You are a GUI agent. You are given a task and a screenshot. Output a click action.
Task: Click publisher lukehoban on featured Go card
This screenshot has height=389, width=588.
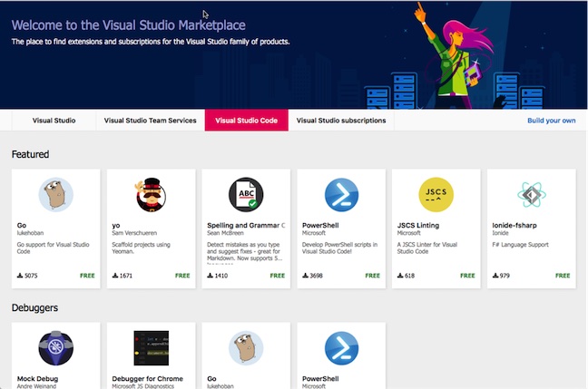click(30, 233)
